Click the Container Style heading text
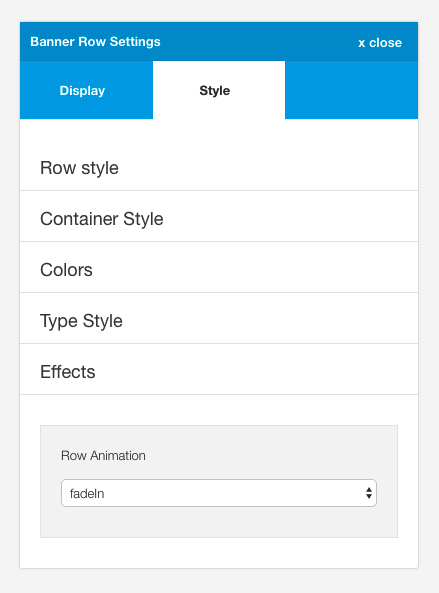This screenshot has height=593, width=439. [102, 219]
